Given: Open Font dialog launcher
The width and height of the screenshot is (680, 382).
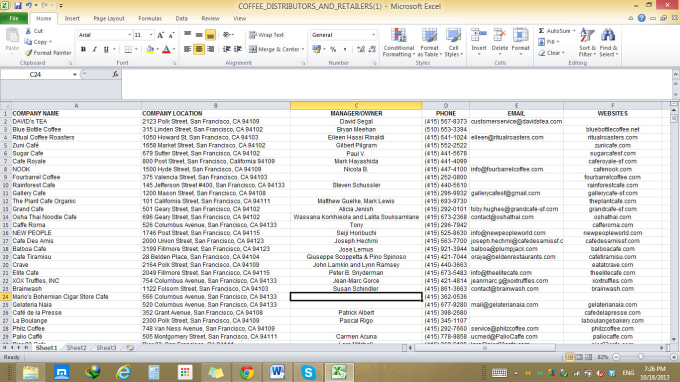Looking at the screenshot, I should point(174,63).
